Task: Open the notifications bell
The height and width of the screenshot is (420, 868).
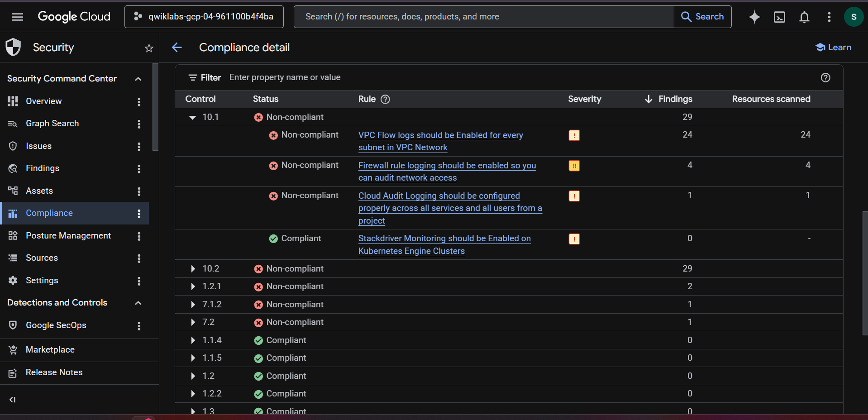Action: coord(804,17)
